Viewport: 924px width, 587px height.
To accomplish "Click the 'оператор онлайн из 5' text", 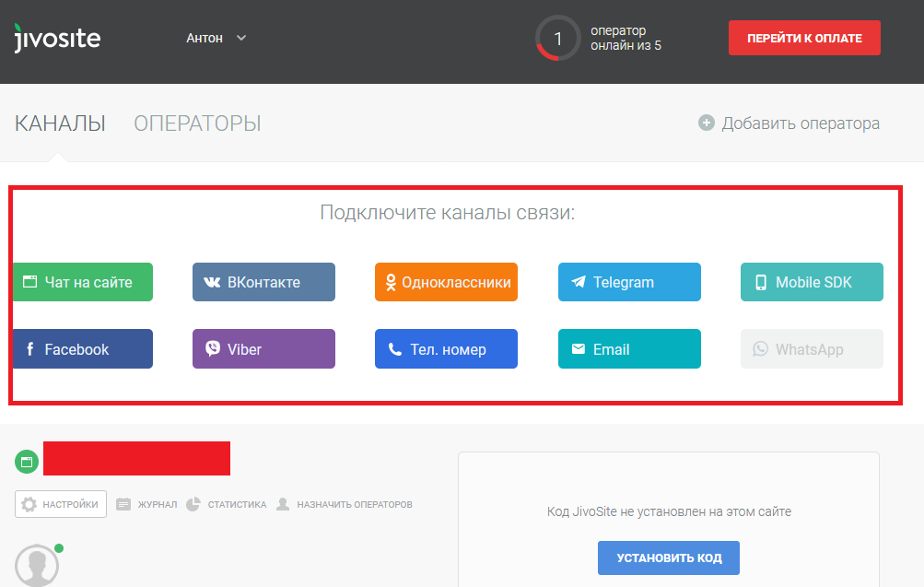I will pos(626,39).
